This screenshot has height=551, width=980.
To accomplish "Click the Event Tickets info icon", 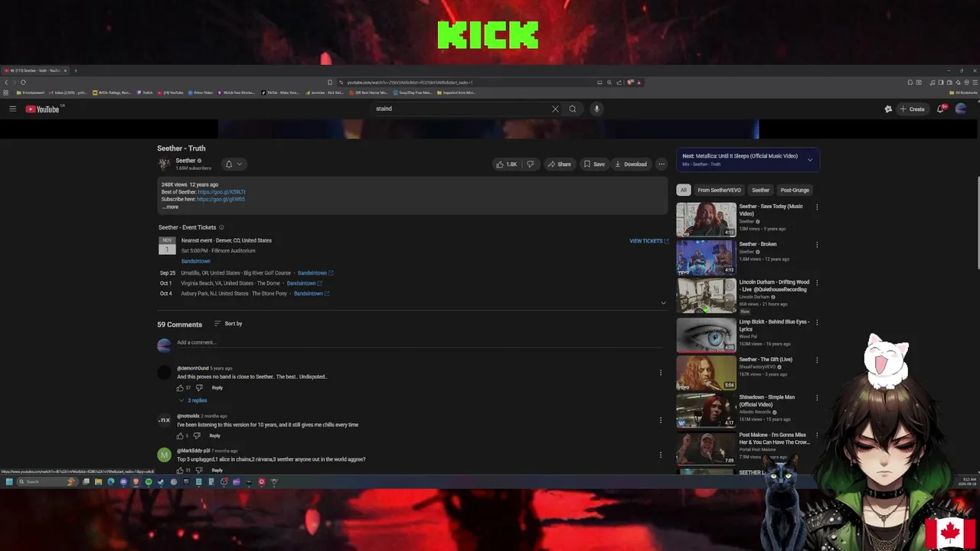I will (221, 227).
